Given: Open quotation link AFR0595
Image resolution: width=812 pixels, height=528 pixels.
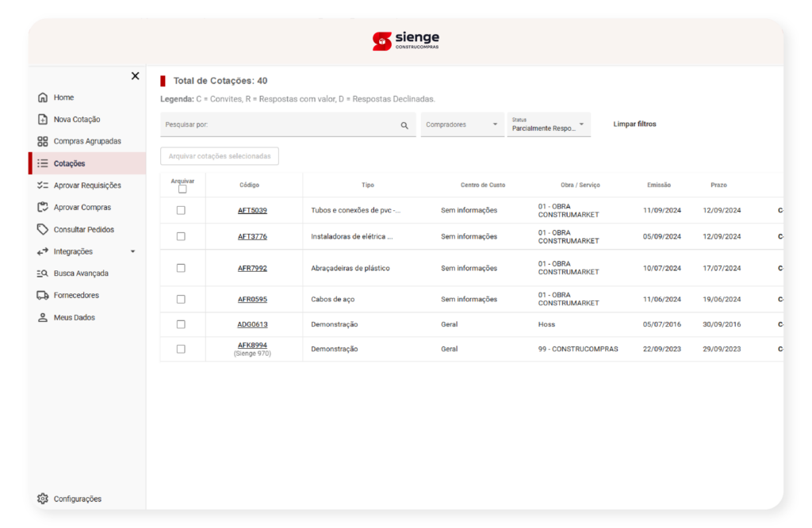Looking at the screenshot, I should pyautogui.click(x=252, y=299).
